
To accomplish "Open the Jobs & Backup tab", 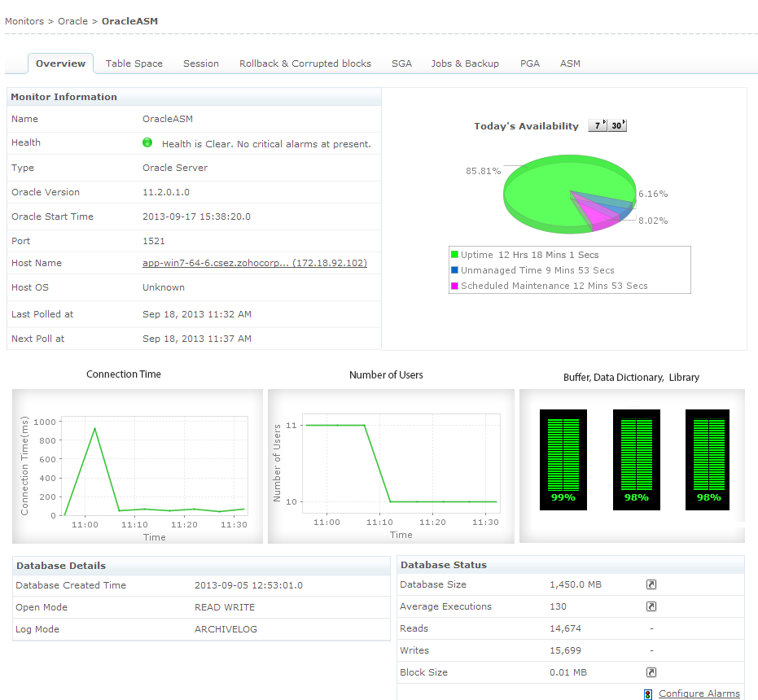I will pyautogui.click(x=465, y=63).
